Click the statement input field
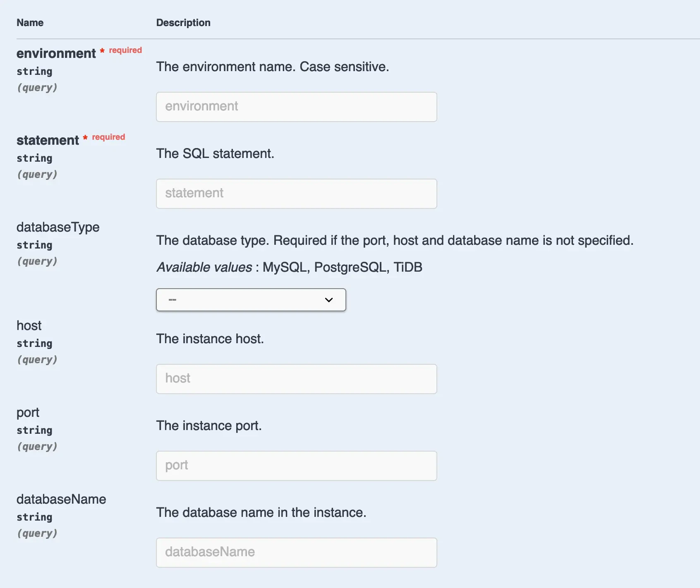This screenshot has width=700, height=588. [296, 194]
